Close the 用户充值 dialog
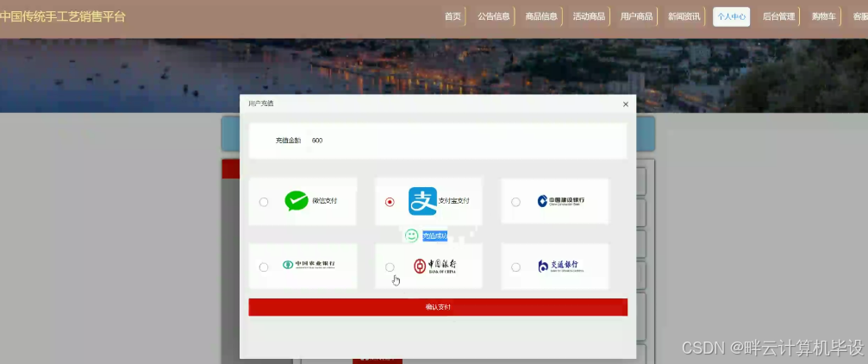Screen dimensions: 868x364 pyautogui.click(x=626, y=104)
